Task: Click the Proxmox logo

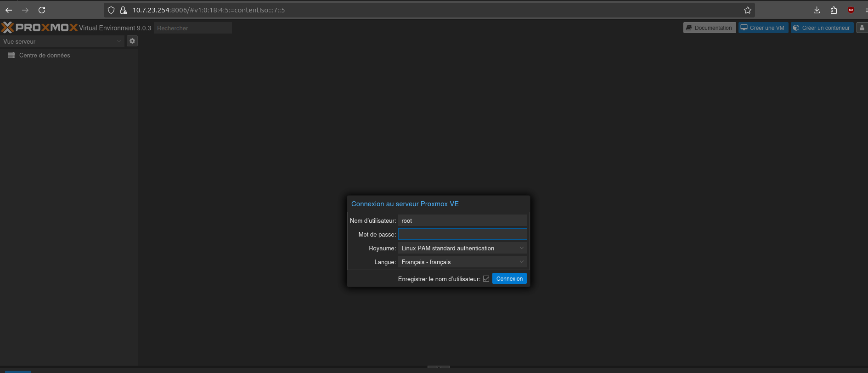Action: point(39,28)
